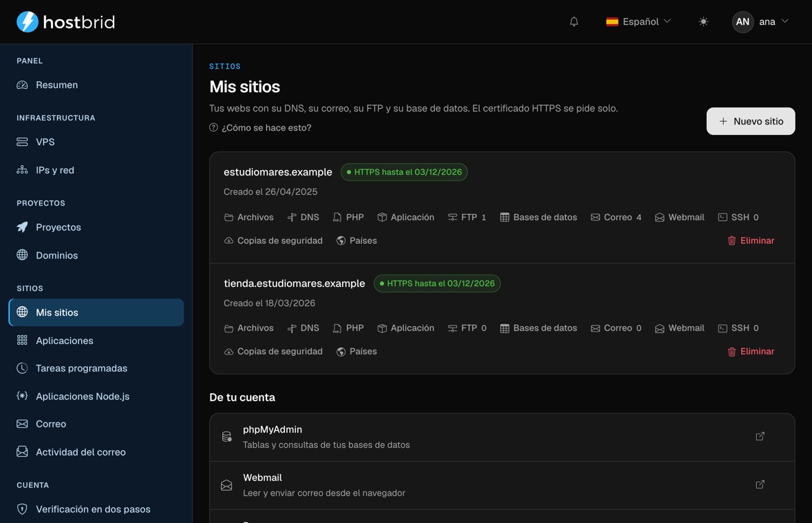
Task: Open Bases de datos for estudiomares.example
Action: click(x=539, y=217)
